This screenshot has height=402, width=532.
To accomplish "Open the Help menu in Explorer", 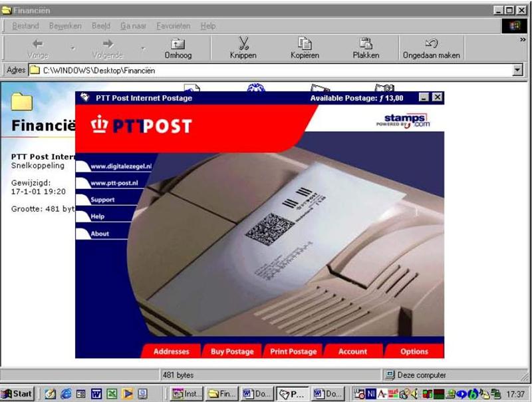I will (x=208, y=26).
